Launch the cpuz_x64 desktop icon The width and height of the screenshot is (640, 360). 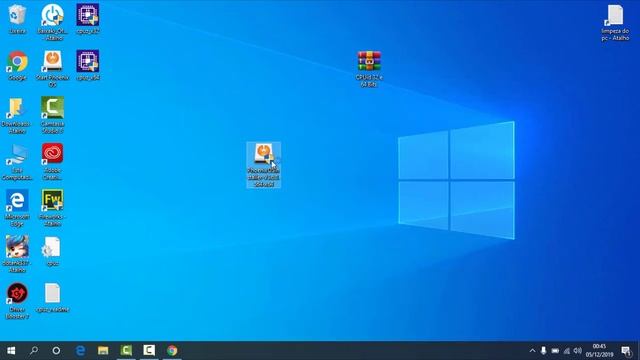click(x=88, y=65)
